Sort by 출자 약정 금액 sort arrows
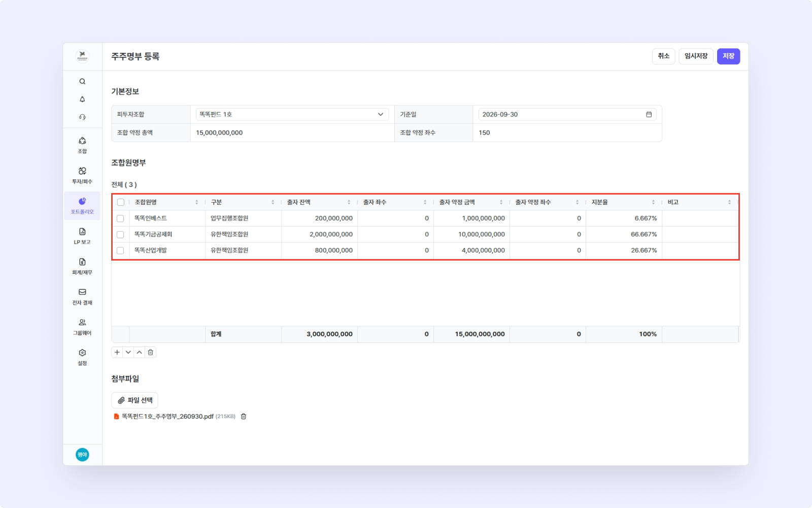812x508 pixels. point(501,202)
